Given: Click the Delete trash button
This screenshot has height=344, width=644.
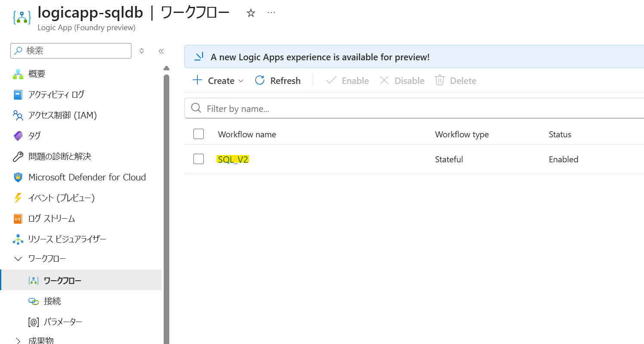Looking at the screenshot, I should [x=455, y=81].
